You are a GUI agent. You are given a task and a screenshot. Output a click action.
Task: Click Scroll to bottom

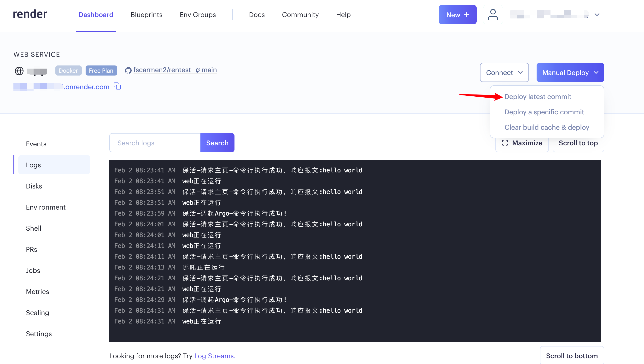tap(572, 356)
